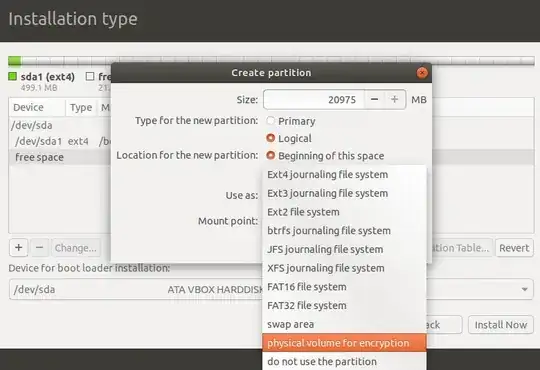Click the Change... partition button
540x370 pixels.
(76, 248)
